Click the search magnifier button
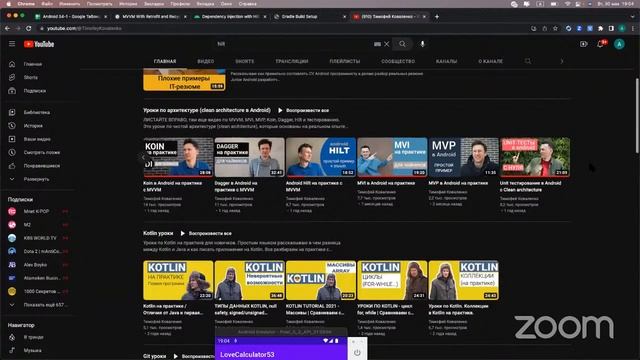The width and height of the screenshot is (640, 360). [x=402, y=44]
